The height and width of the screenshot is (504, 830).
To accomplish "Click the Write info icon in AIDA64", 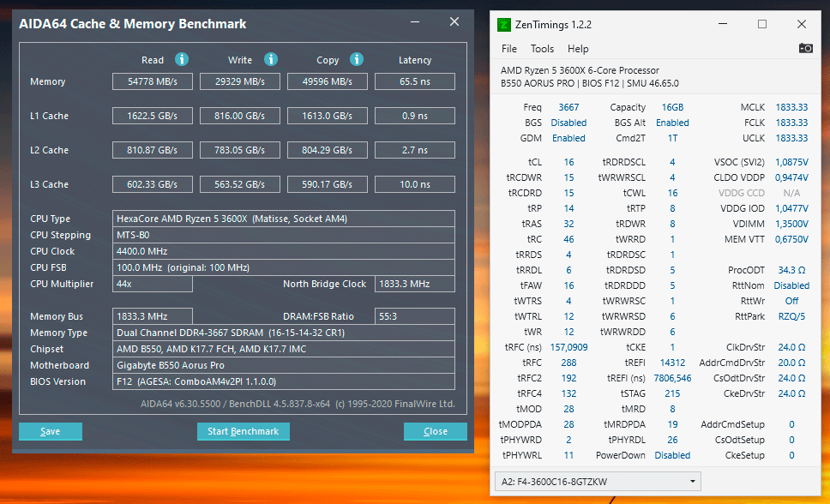I will pyautogui.click(x=271, y=59).
